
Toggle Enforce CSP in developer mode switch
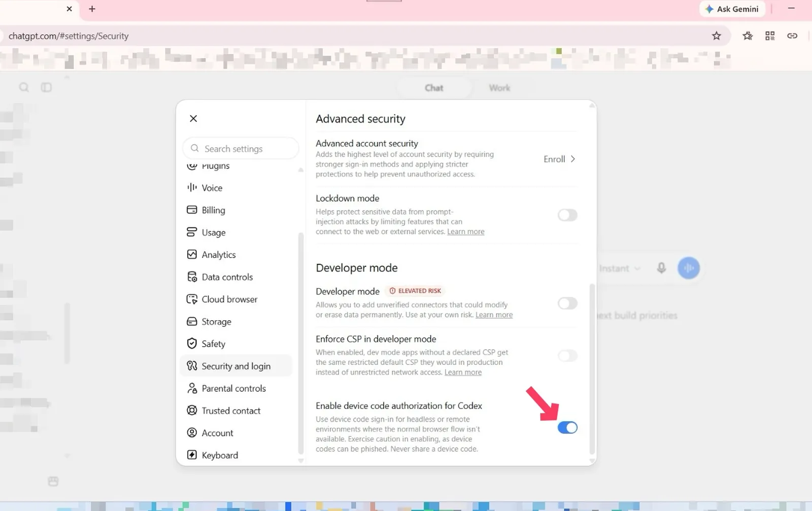pyautogui.click(x=567, y=356)
